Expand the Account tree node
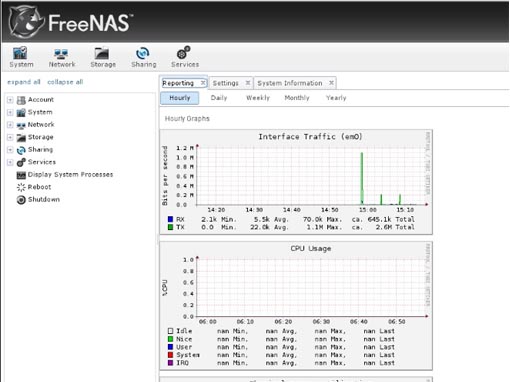This screenshot has width=510, height=382. 10,100
